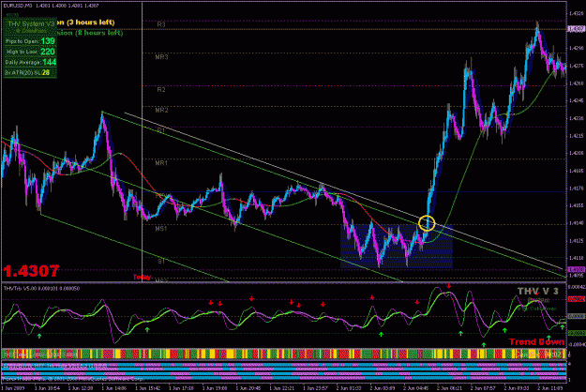Click the yellow '(3 hours left)' session text
The width and height of the screenshot is (586, 392).
[90, 23]
